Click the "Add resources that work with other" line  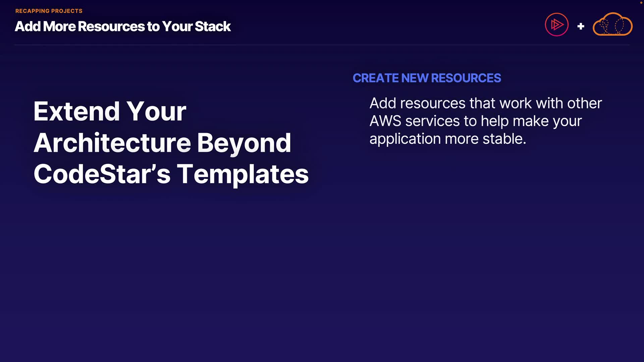tap(485, 103)
